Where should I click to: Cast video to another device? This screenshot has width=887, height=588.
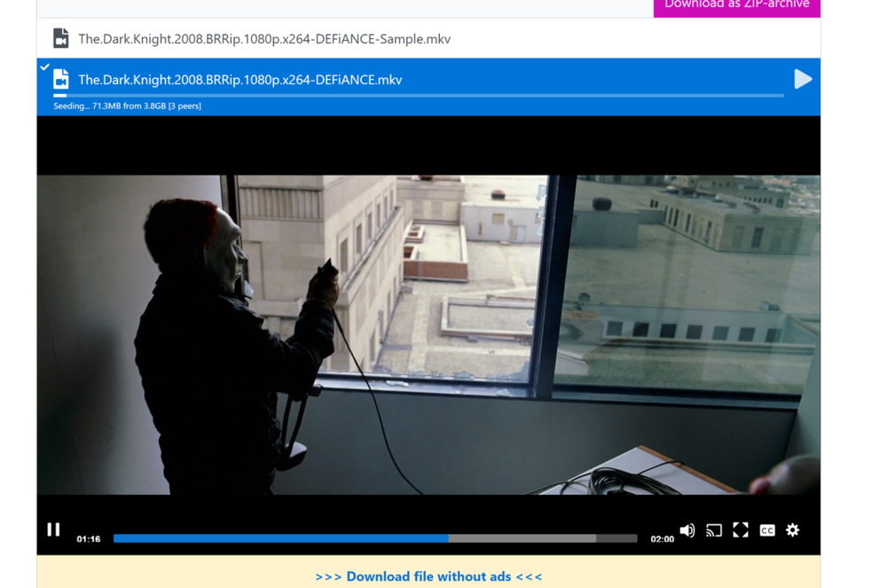[x=714, y=530]
